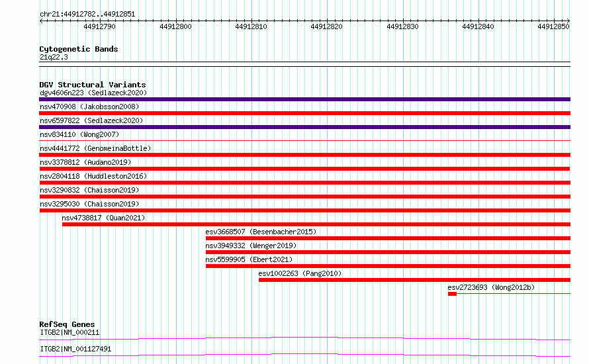Open the nsv4441772 (GenomeinaBottle) label
This screenshot has width=589, height=364.
(x=95, y=148)
